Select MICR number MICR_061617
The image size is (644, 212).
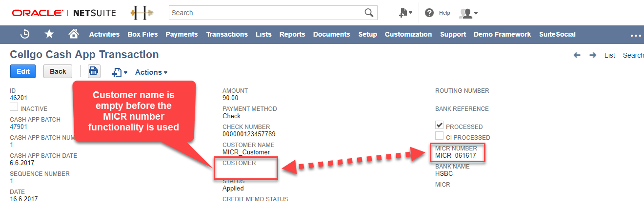point(456,155)
